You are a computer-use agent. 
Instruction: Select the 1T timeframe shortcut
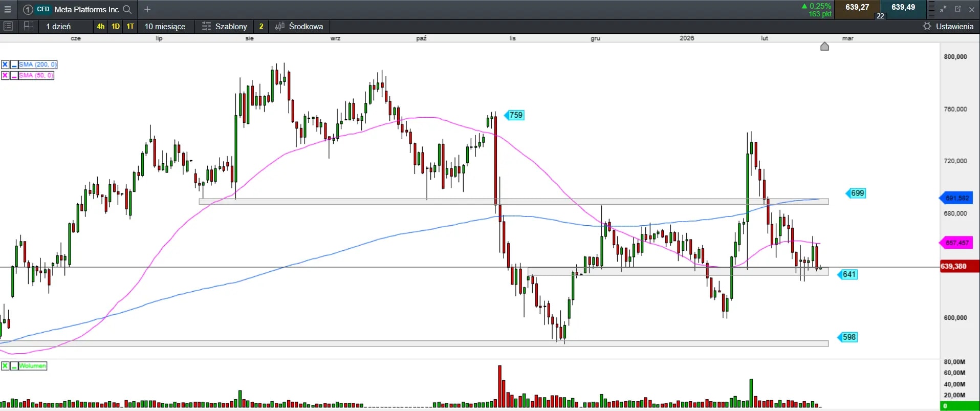130,26
